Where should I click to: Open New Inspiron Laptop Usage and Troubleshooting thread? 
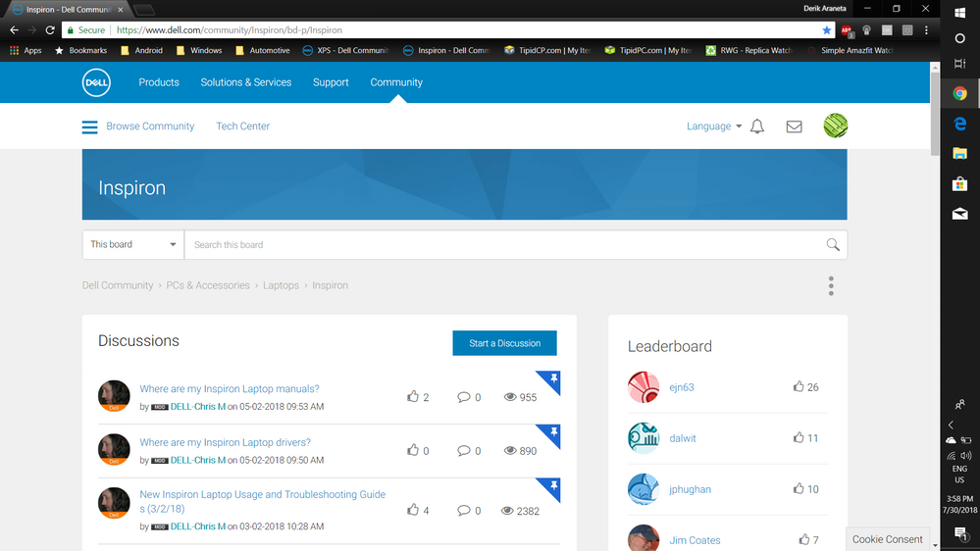point(263,502)
